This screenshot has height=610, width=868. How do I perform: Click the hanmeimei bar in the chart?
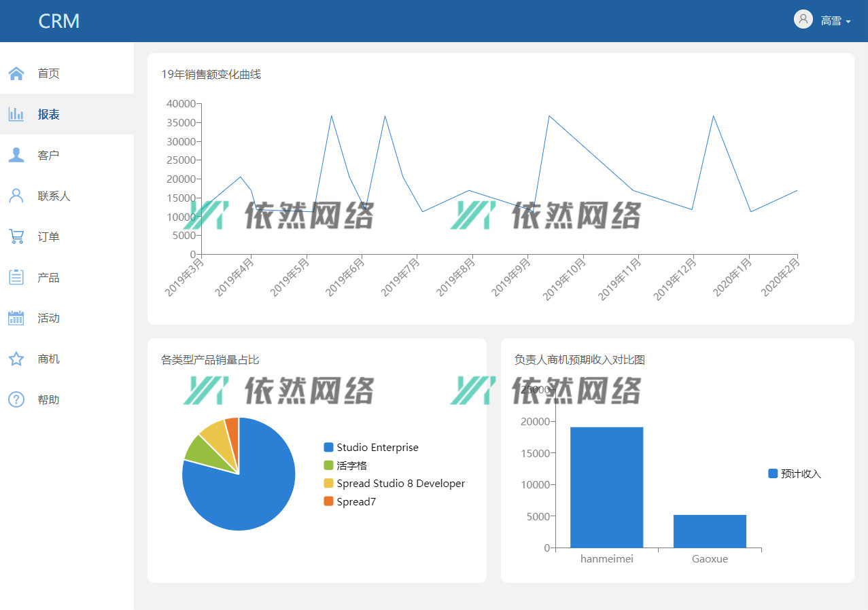pyautogui.click(x=606, y=487)
